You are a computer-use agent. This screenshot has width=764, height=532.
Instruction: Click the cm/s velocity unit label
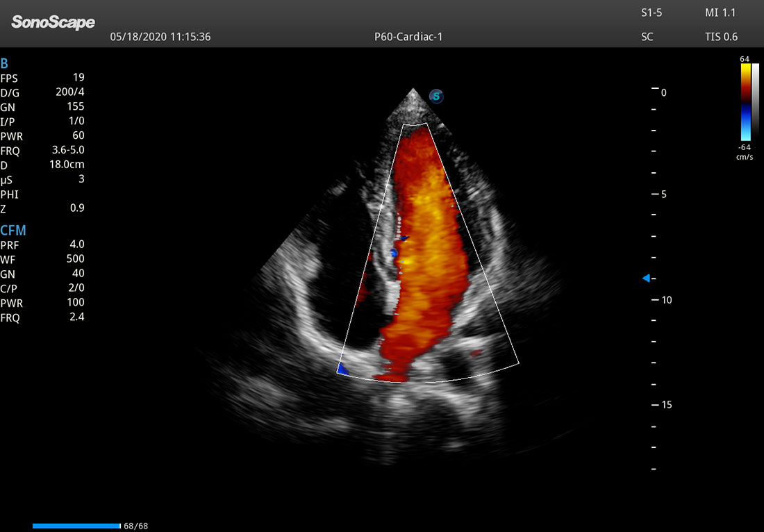(745, 157)
